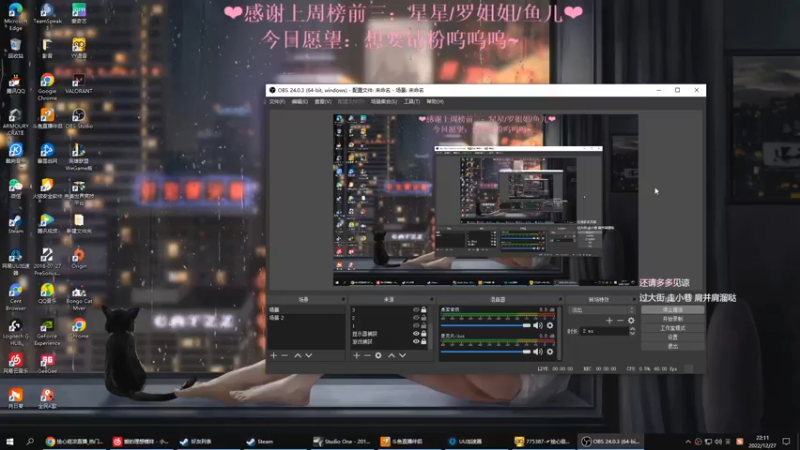Click the 开始录制 button
This screenshot has height=450, width=800.
click(672, 319)
